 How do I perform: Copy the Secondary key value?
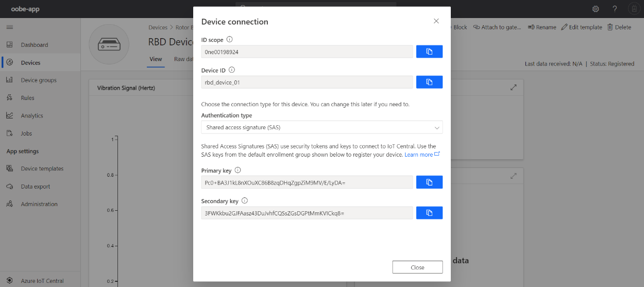(429, 213)
